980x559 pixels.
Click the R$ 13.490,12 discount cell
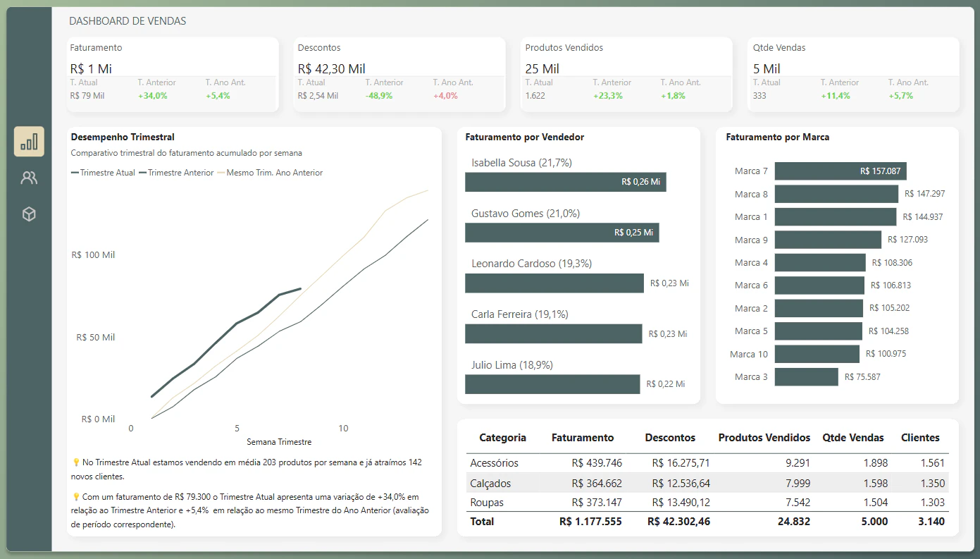tap(681, 503)
